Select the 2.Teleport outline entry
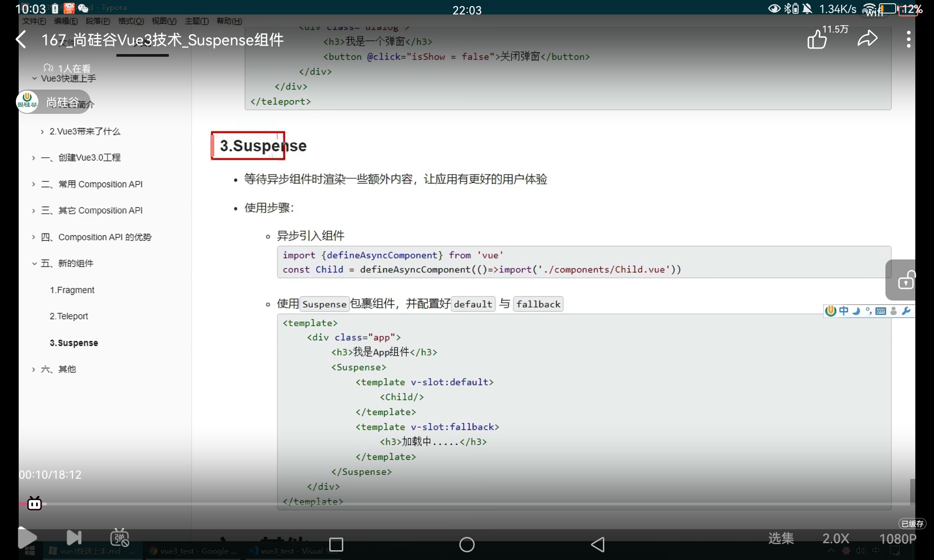The width and height of the screenshot is (934, 560). click(x=69, y=316)
